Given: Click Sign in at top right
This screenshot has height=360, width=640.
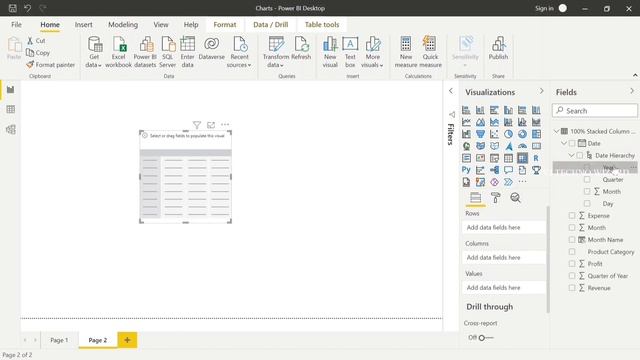Looking at the screenshot, I should pos(544,8).
